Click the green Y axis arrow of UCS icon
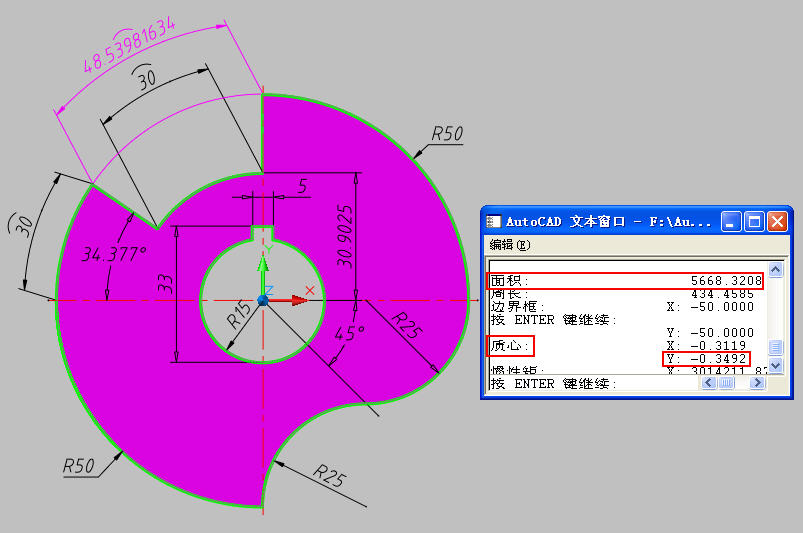 pos(263,274)
